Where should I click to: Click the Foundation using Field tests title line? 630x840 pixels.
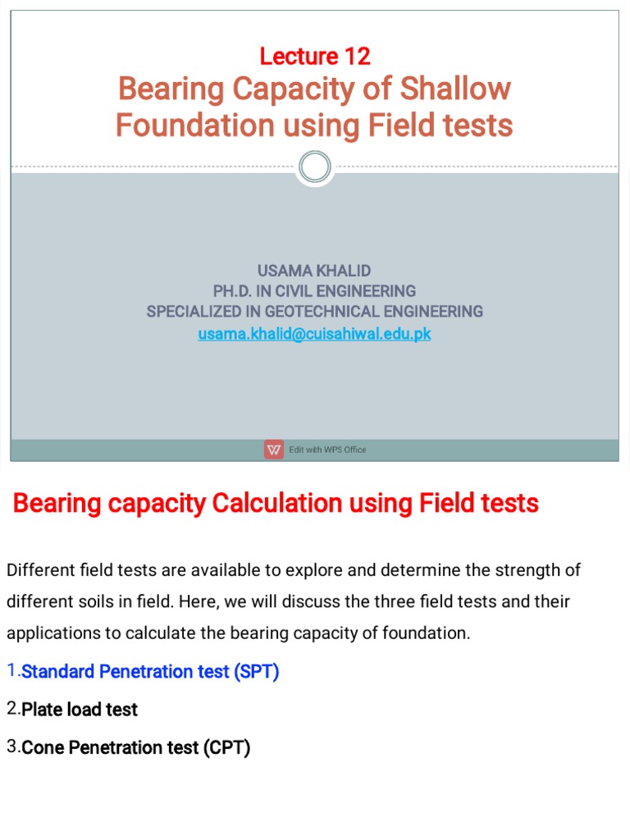314,126
